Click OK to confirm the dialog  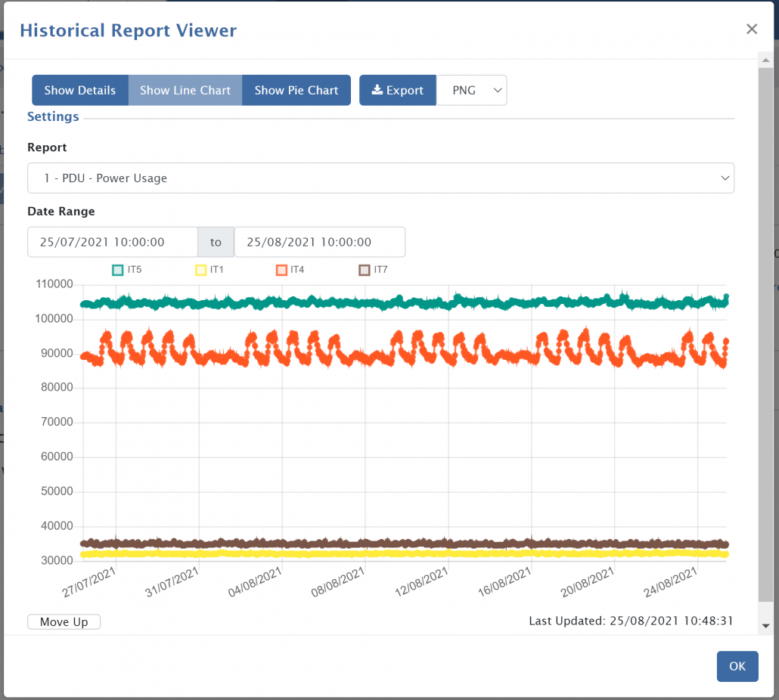point(737,666)
